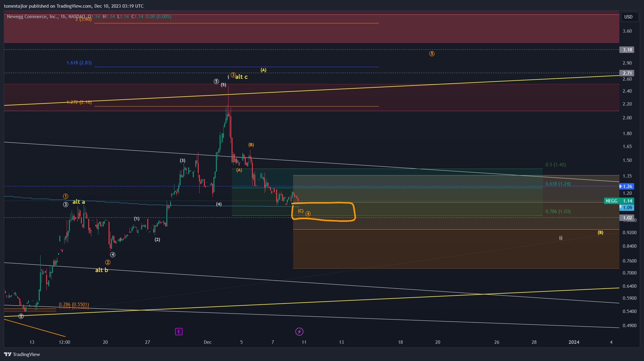
Task: Click the orange (A) wave label
Action: click(x=239, y=170)
